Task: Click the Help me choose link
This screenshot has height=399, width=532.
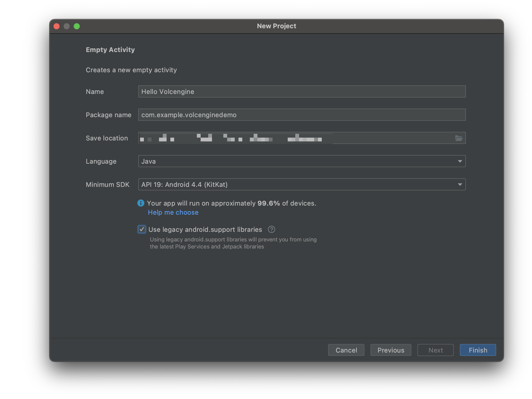Action: [173, 212]
